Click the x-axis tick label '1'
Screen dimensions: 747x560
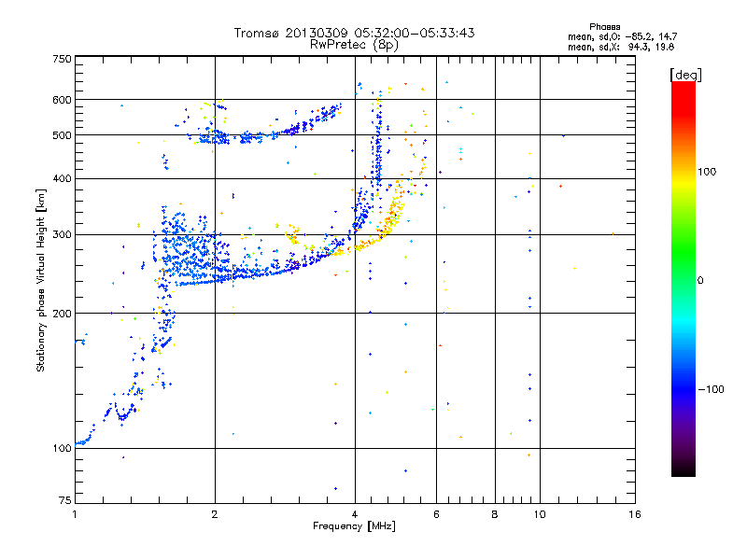click(x=75, y=514)
